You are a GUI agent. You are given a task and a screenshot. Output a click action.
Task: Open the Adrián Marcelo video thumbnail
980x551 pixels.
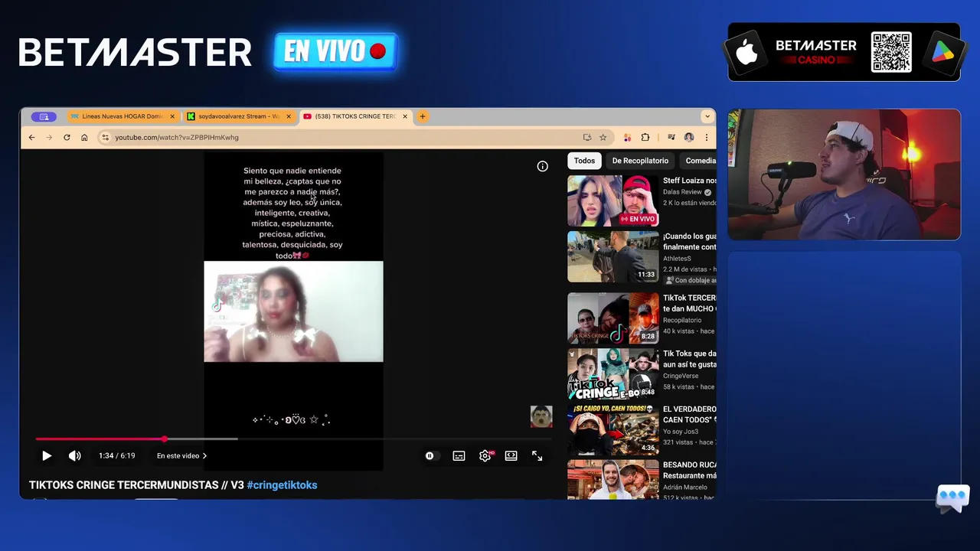(x=612, y=480)
